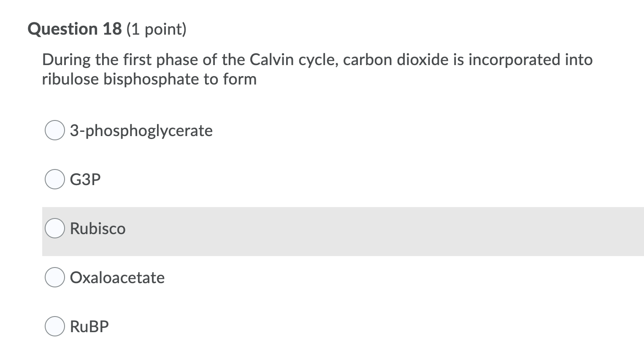Viewport: 644px width, 344px height.
Task: Select the RuBP radio button
Action: click(x=54, y=327)
